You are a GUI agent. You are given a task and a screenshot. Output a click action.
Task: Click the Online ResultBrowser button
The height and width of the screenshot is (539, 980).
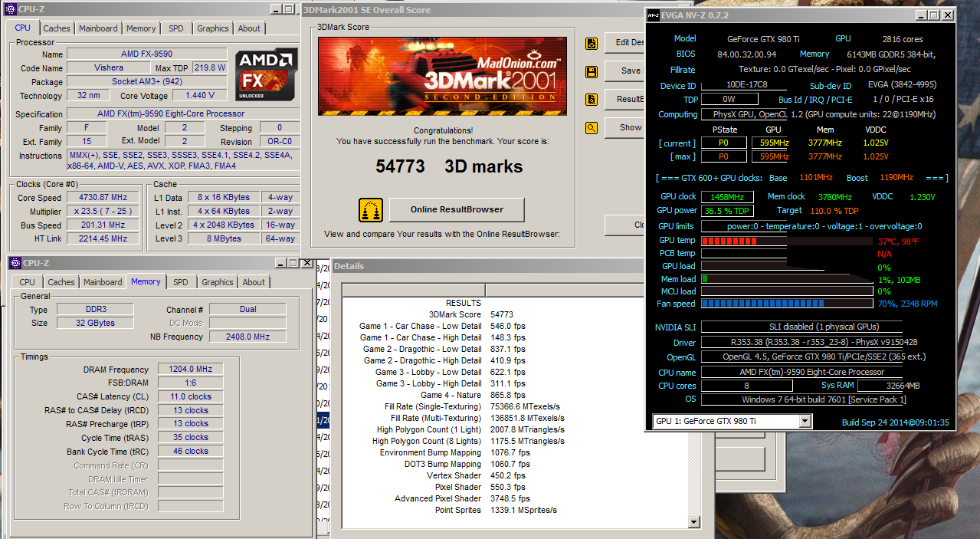[457, 209]
